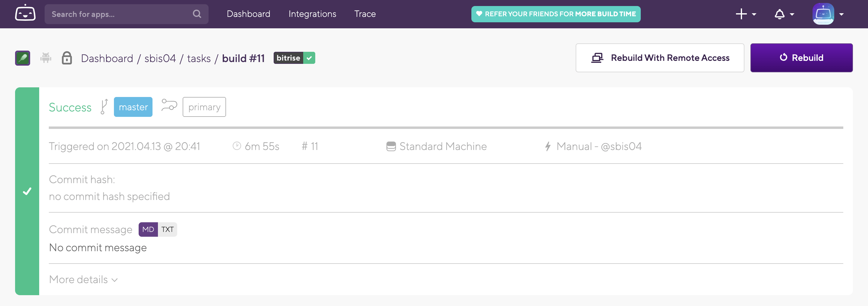868x306 pixels.
Task: Click the workflow pipeline icon before primary
Action: [x=169, y=106]
